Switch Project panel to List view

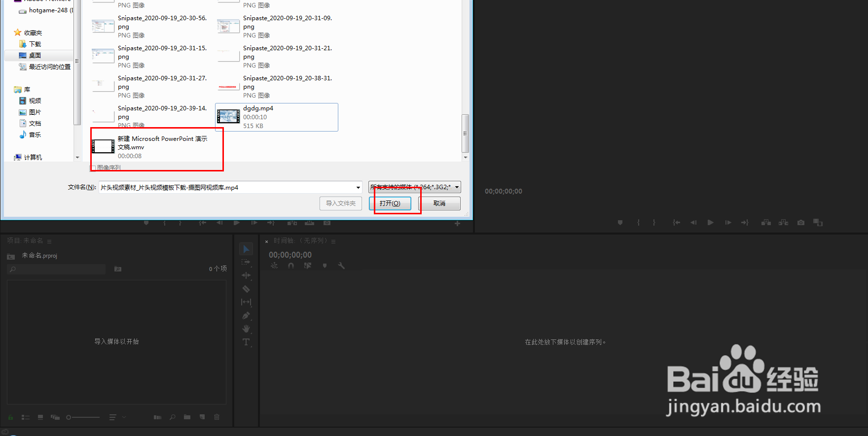pos(26,417)
